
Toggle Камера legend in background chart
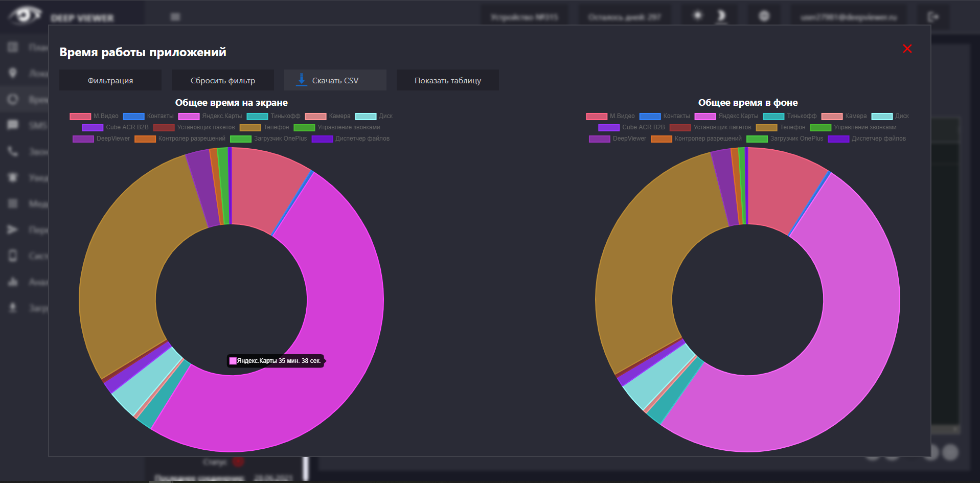coord(844,116)
